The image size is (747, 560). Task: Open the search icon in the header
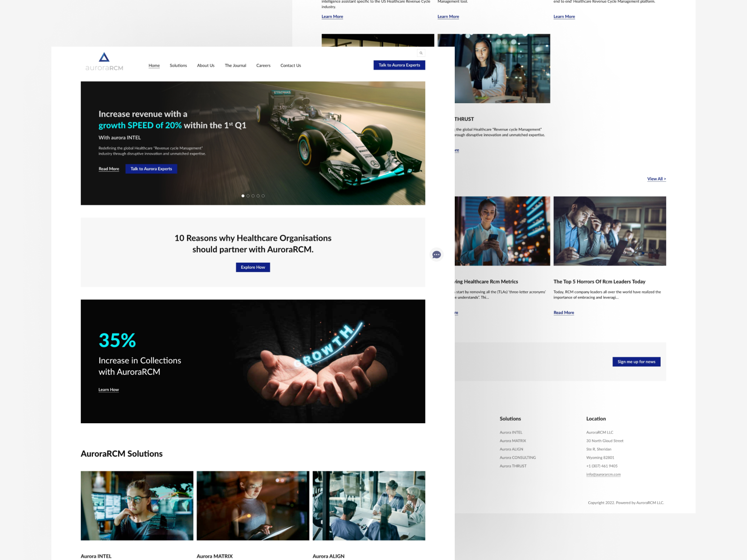421,53
